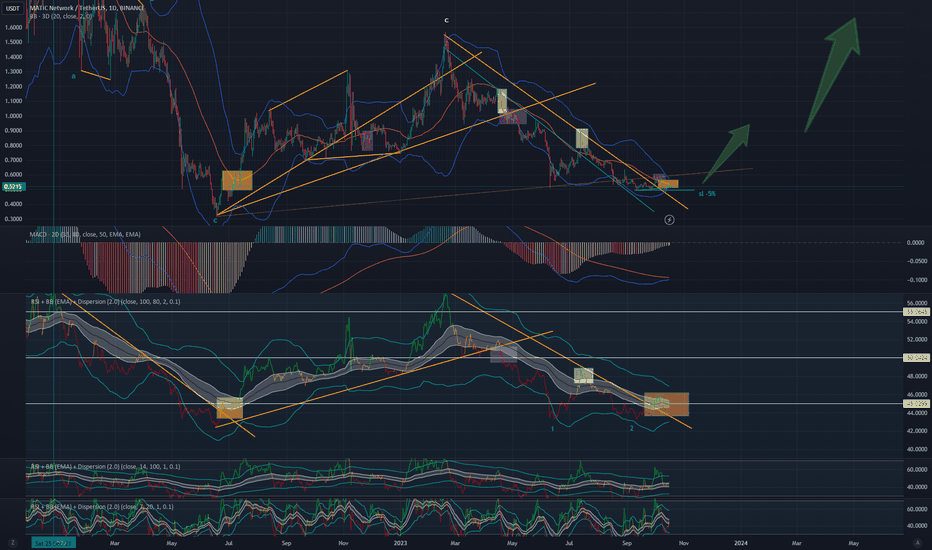Select the teal 'a' wave label
This screenshot has width=932, height=550.
(x=74, y=76)
